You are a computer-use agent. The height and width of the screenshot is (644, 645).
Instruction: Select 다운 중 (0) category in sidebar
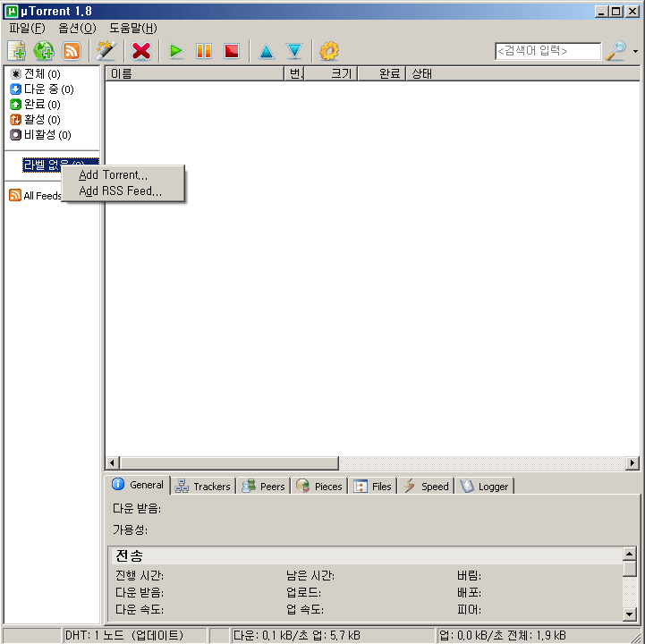point(42,89)
